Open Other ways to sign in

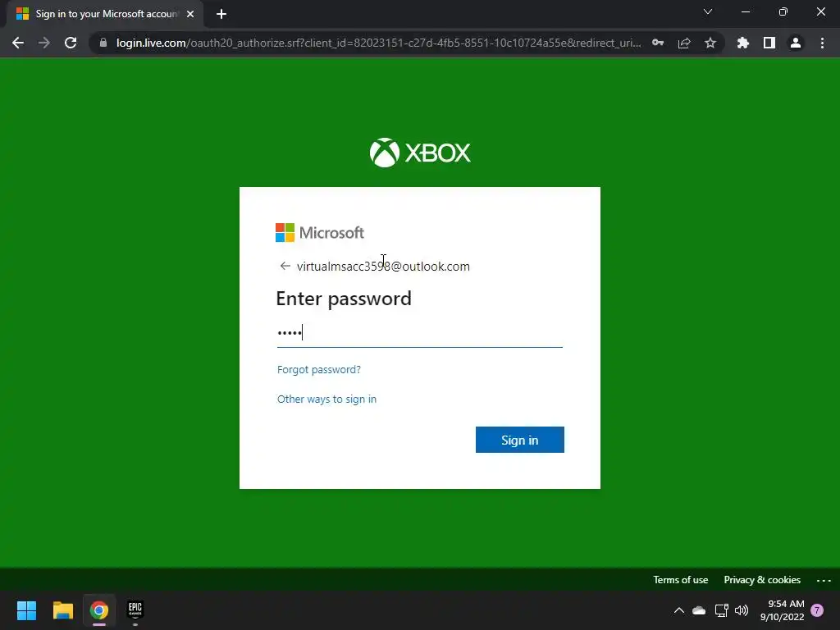coord(326,399)
